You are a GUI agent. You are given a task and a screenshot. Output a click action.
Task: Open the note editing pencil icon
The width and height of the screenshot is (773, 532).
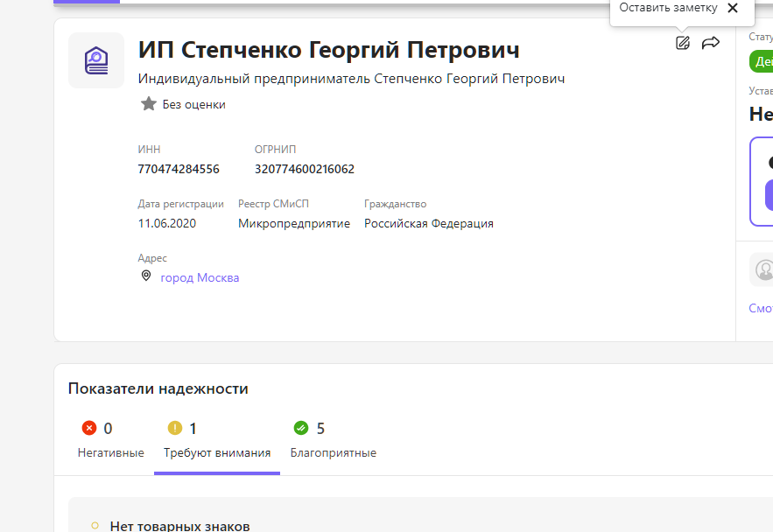(682, 42)
